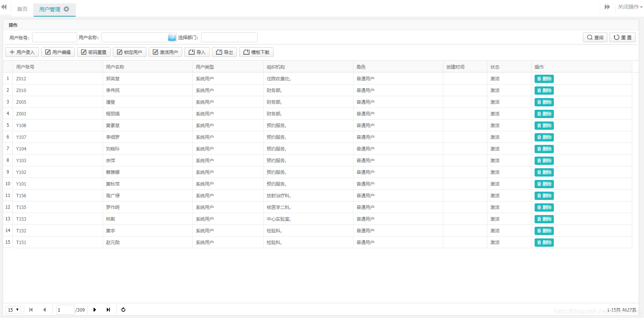Click the folder icon beside 用户名称

point(172,37)
